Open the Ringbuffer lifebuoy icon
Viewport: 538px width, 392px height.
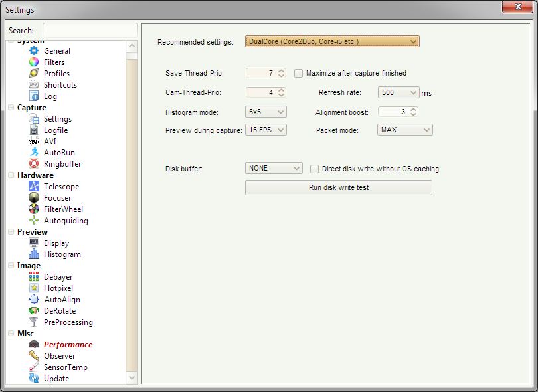click(34, 163)
